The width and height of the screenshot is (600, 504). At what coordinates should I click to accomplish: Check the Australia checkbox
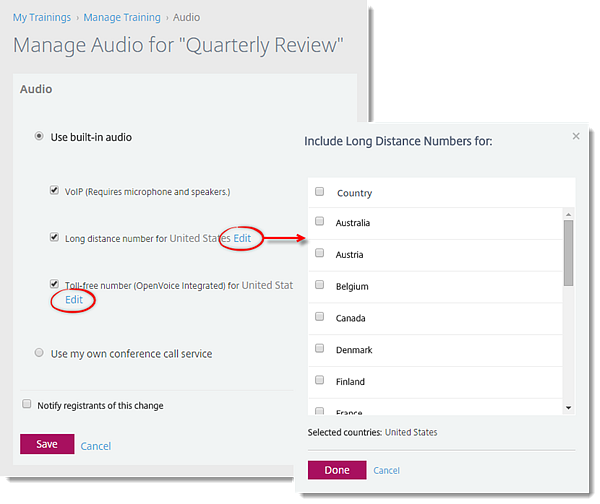click(x=320, y=222)
